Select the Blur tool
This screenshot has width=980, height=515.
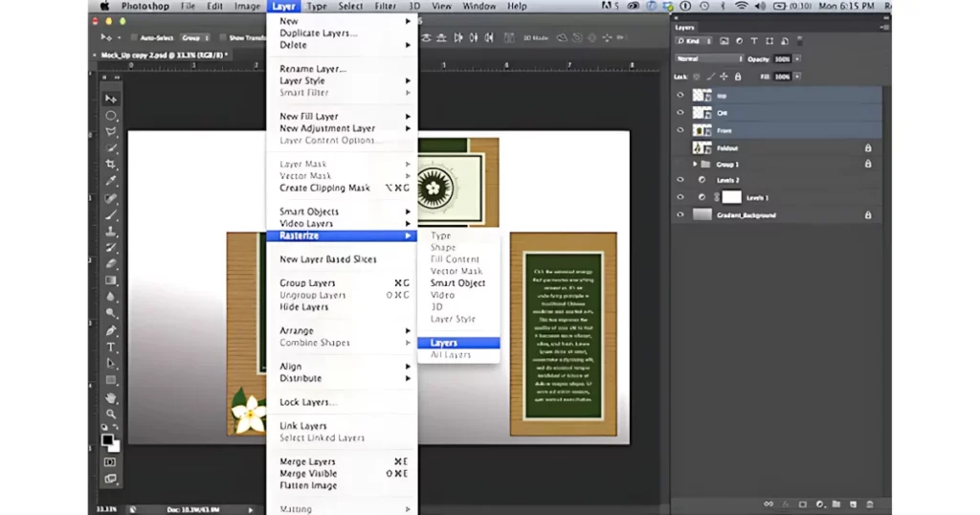click(111, 297)
